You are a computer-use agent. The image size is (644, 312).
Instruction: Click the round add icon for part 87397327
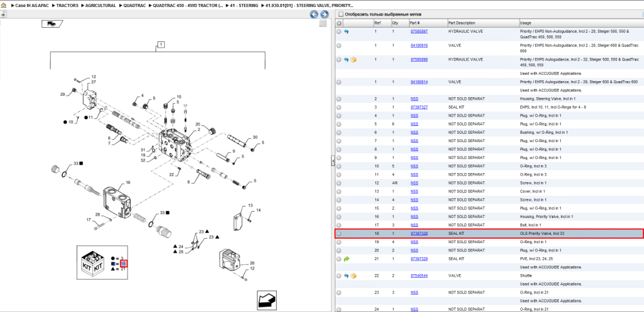point(339,107)
